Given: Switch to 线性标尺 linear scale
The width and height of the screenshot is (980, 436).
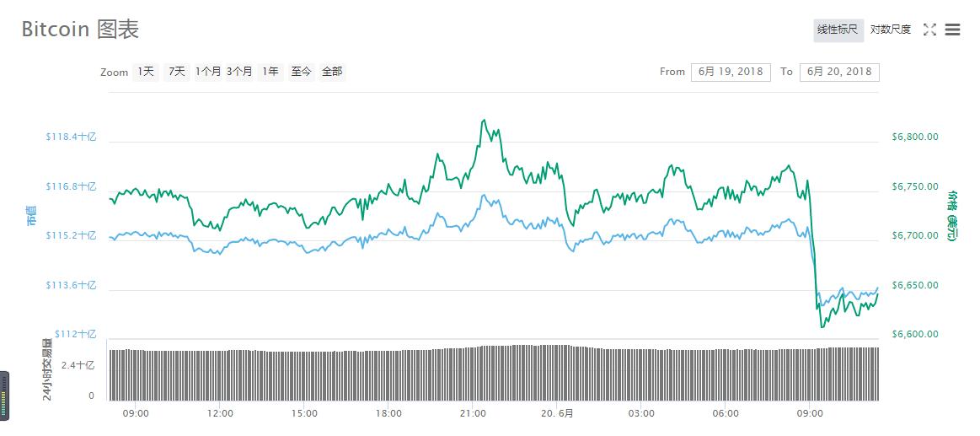Looking at the screenshot, I should [x=838, y=30].
